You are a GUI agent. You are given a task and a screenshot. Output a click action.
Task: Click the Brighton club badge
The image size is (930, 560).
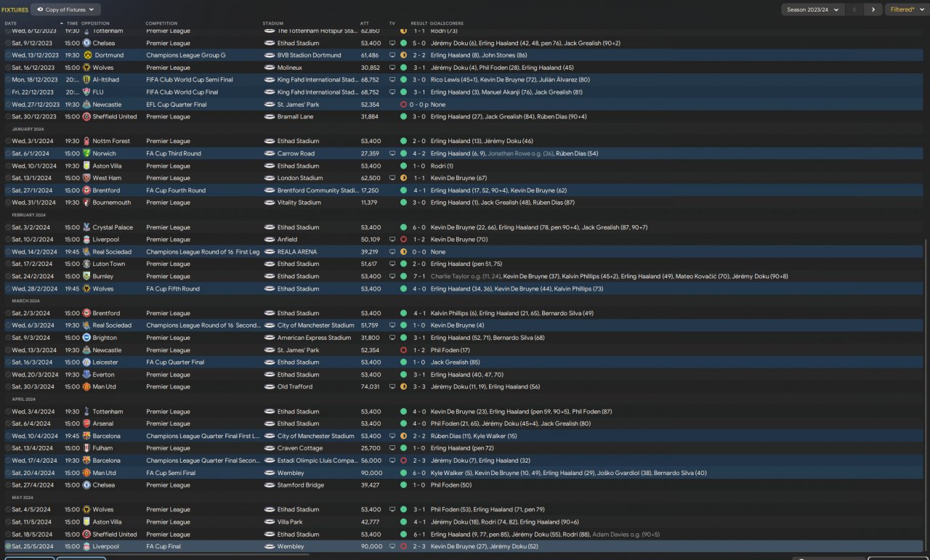click(86, 338)
